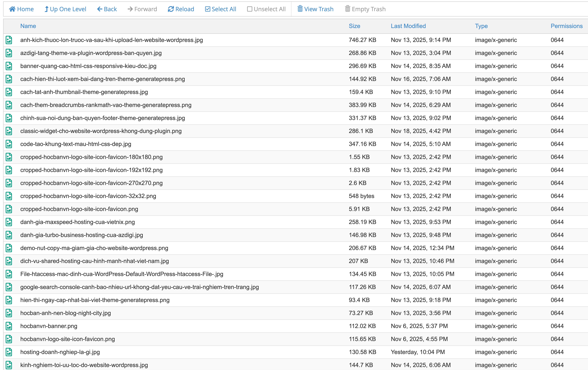Image resolution: width=588 pixels, height=370 pixels.
Task: Click 0644 permissions of hocban-anh-nen-blog-night-city.jpg
Action: point(557,313)
